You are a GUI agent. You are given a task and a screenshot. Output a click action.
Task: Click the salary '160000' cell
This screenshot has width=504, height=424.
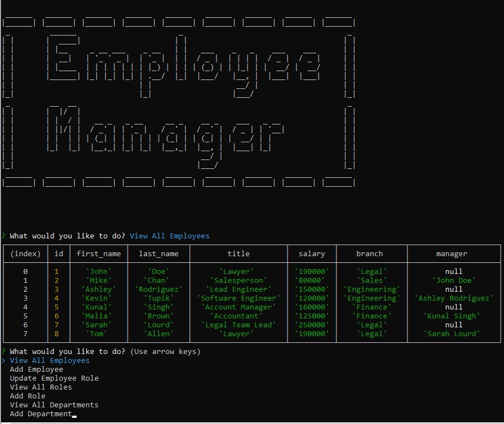click(x=312, y=307)
